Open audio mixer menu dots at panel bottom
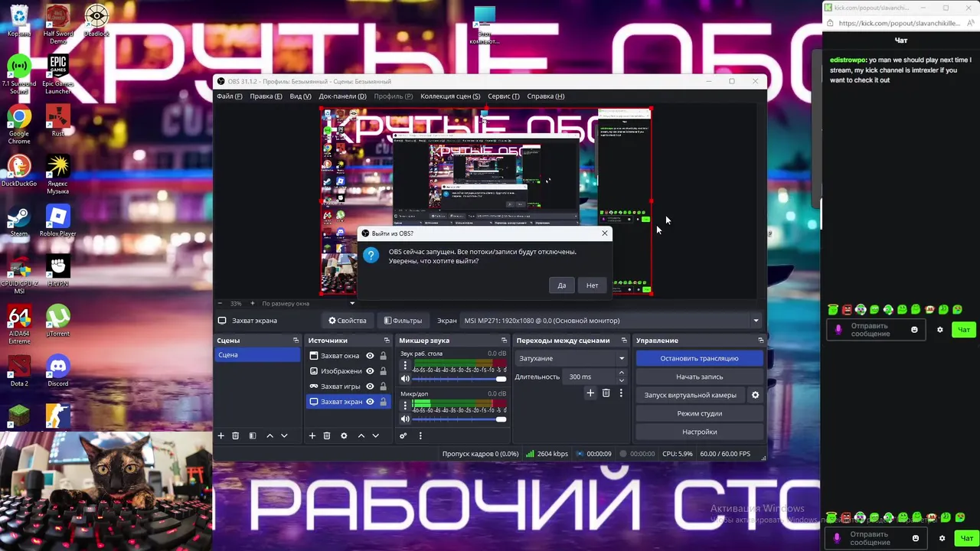The width and height of the screenshot is (980, 551). 420,435
